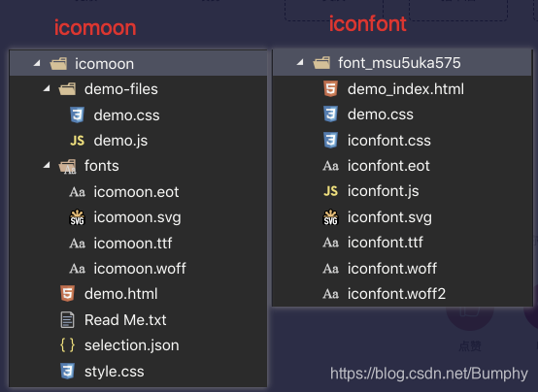
Task: Select the icomoon root folder name
Action: pyautogui.click(x=104, y=64)
